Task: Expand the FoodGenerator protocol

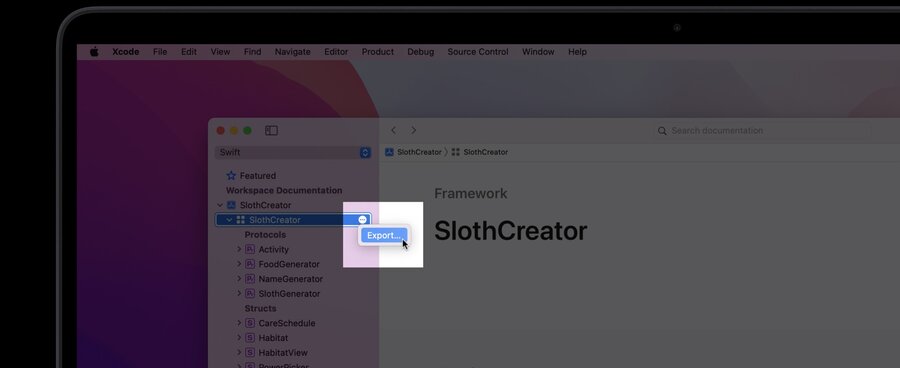Action: pos(239,264)
